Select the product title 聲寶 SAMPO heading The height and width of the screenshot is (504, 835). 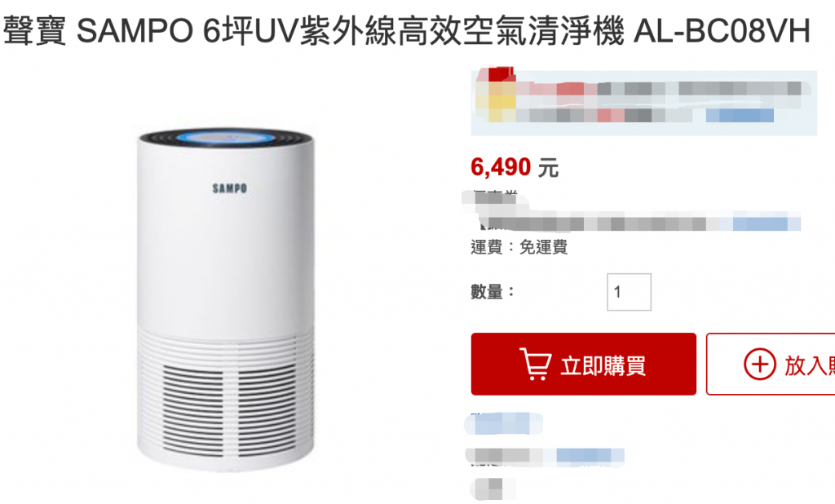tap(407, 30)
